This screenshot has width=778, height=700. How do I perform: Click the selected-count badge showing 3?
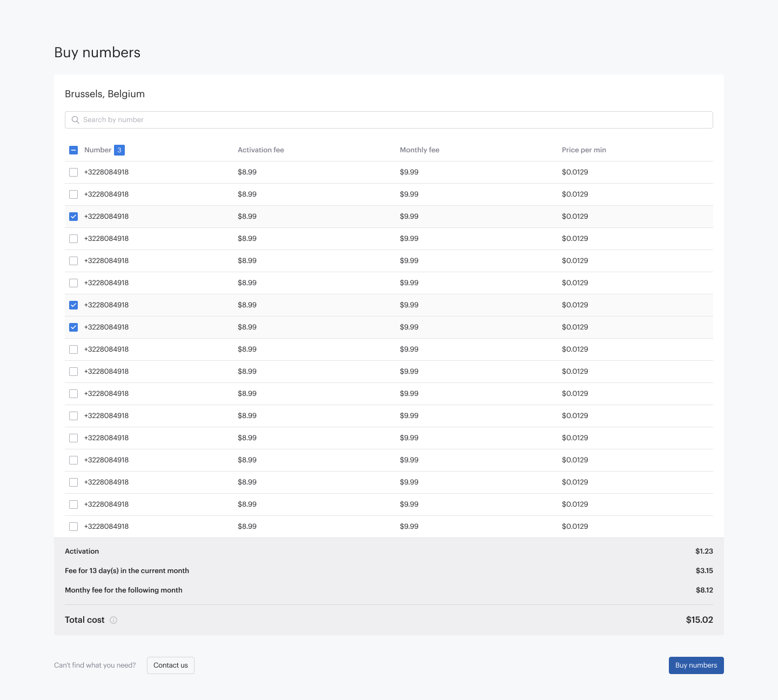click(x=119, y=150)
